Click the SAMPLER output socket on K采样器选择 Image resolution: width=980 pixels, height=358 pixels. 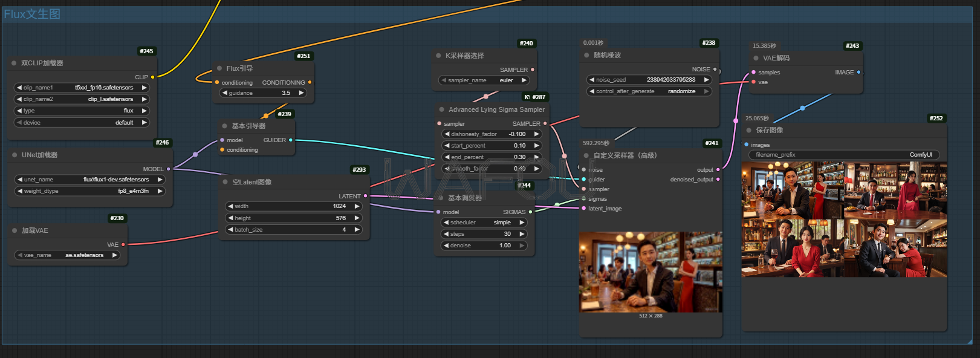(x=533, y=70)
